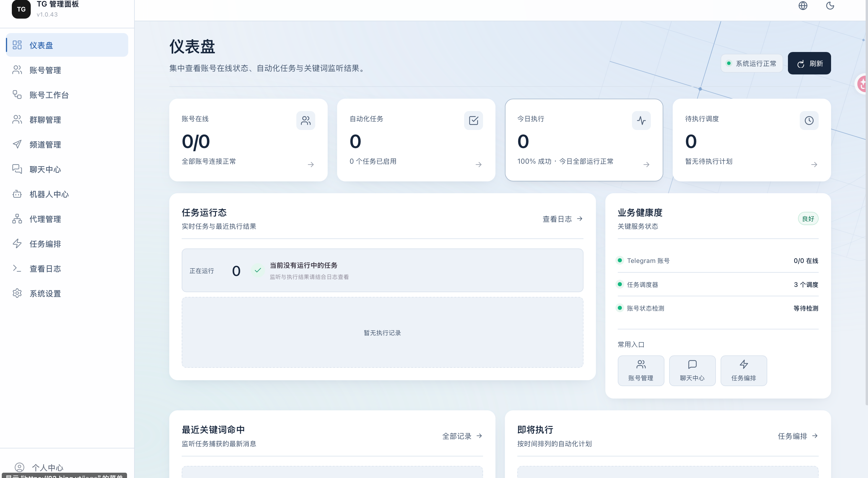This screenshot has height=478, width=868.
Task: Click the 任务编排 lightning sidebar icon
Action: 17,243
